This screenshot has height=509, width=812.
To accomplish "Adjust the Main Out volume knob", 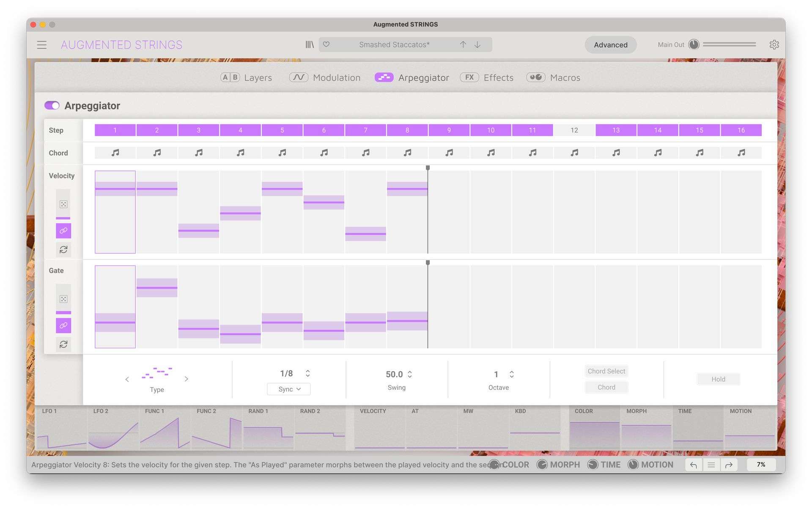I will pos(694,44).
